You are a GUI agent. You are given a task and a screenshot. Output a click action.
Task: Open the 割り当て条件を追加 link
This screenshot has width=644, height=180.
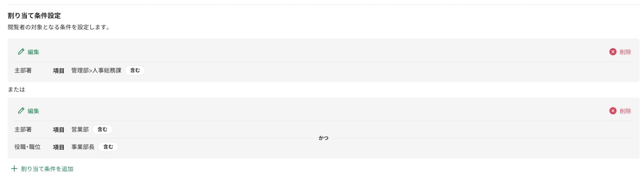click(x=47, y=169)
